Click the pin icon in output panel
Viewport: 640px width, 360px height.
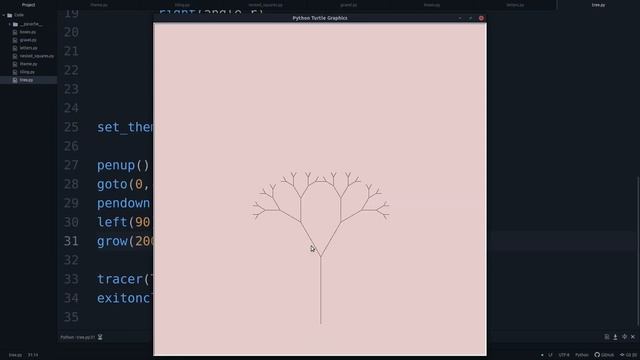624,337
